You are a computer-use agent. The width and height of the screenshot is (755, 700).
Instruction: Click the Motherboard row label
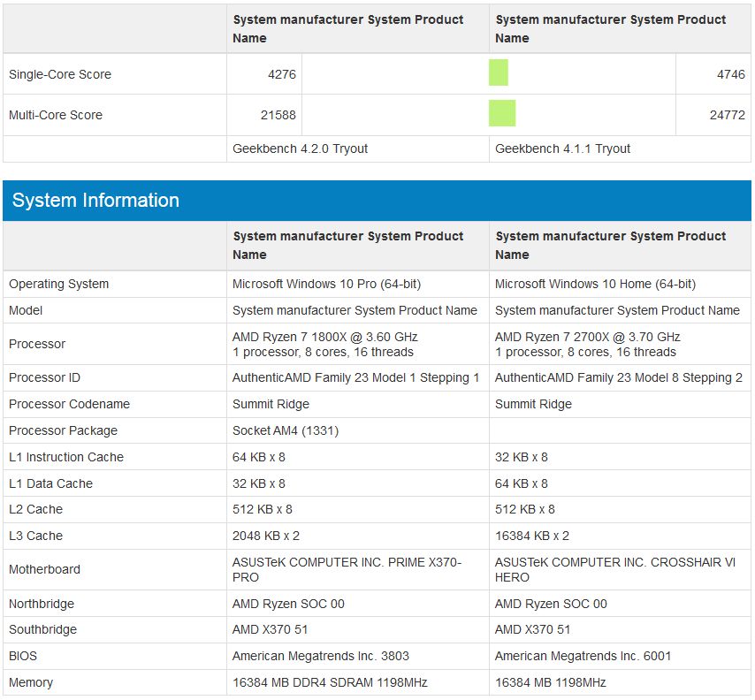44,569
